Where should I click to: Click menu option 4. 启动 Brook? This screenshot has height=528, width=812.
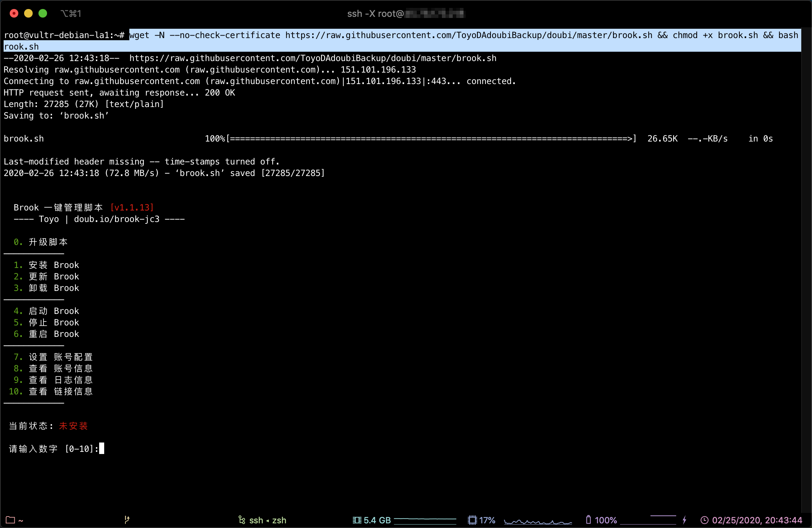(46, 311)
